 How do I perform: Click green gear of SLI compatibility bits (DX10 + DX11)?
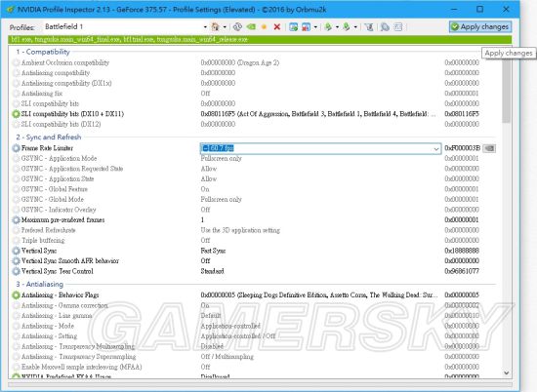16,114
